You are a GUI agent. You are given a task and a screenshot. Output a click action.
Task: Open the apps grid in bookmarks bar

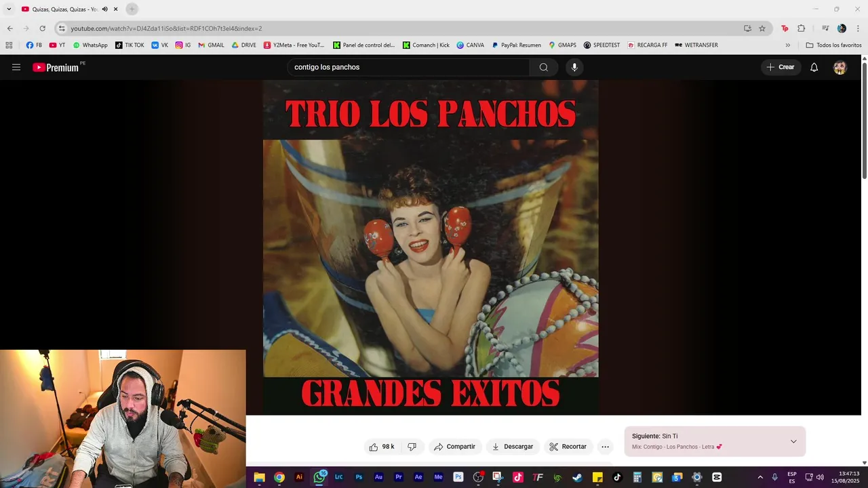9,45
